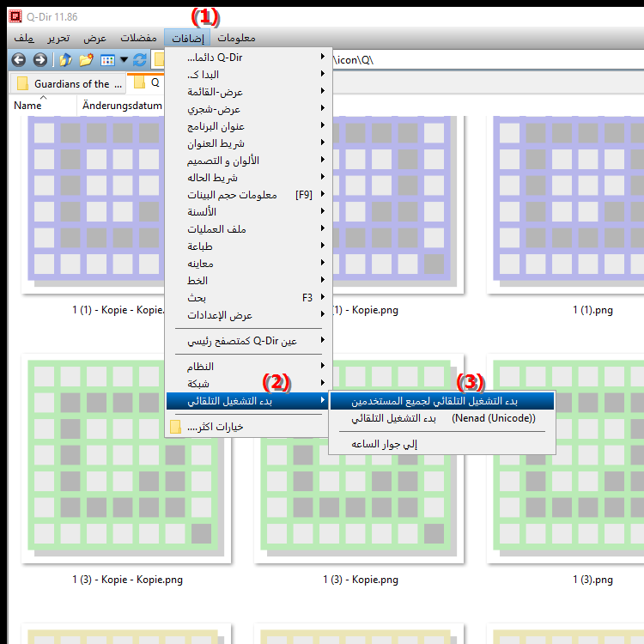Go up one folder level icon

(x=66, y=60)
